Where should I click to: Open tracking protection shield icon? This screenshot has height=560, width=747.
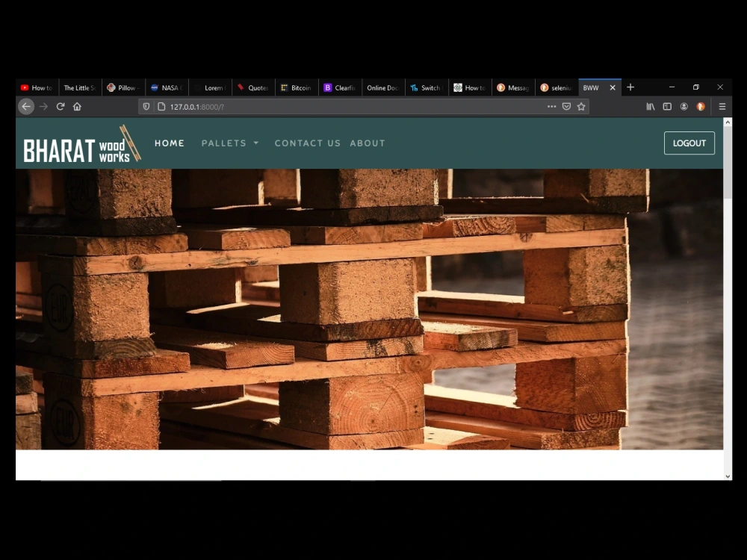coord(146,107)
